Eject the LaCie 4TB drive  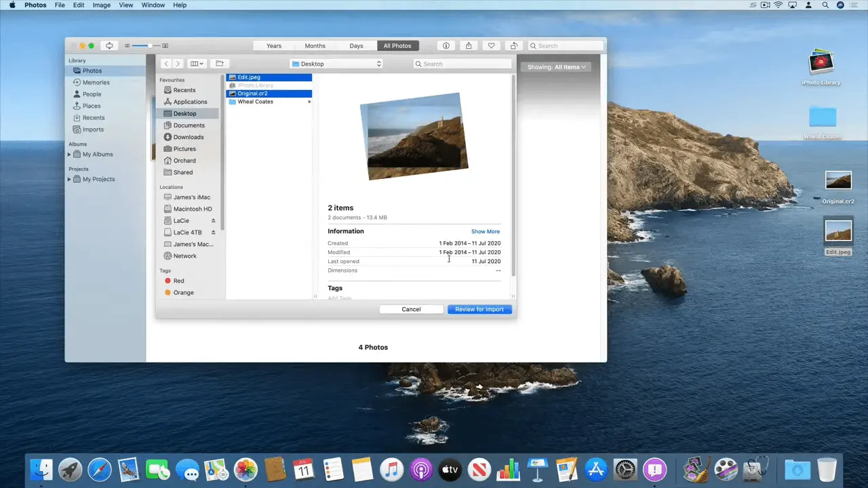point(212,232)
